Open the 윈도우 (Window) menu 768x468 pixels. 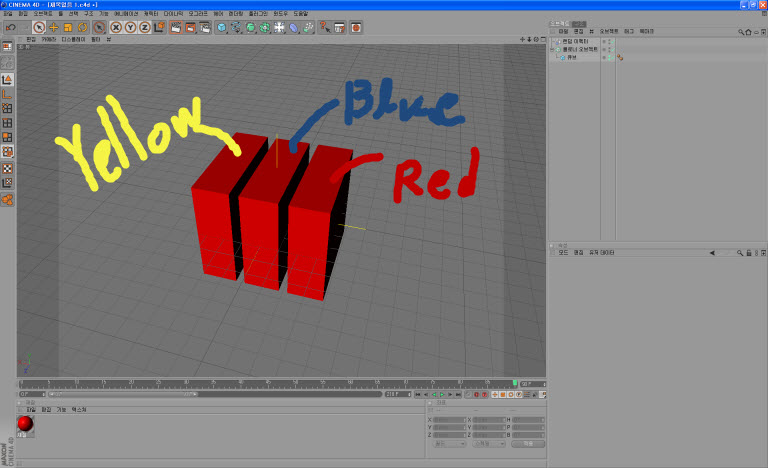pyautogui.click(x=281, y=13)
